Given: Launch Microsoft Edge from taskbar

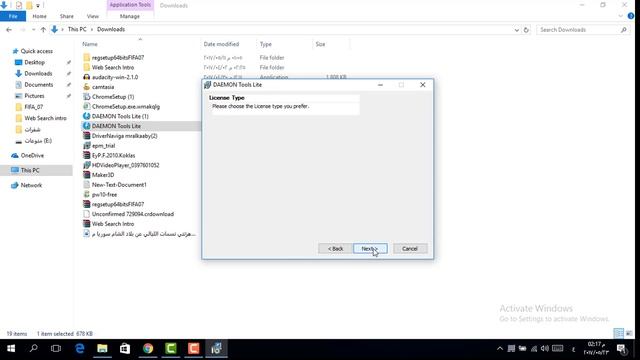Looking at the screenshot, I should (80, 349).
